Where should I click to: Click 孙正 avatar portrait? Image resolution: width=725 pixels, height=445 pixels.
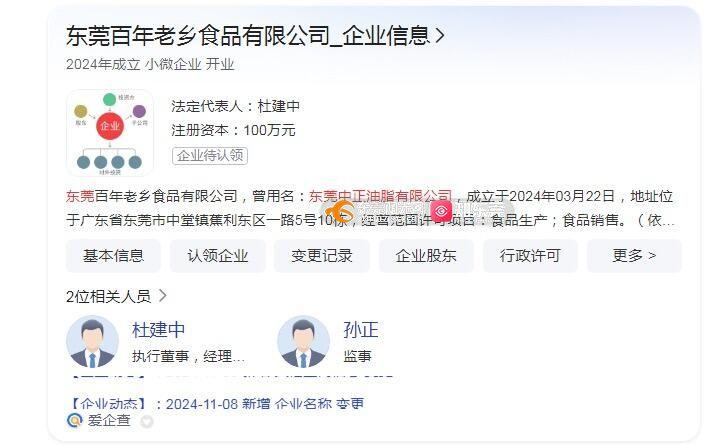pyautogui.click(x=303, y=342)
